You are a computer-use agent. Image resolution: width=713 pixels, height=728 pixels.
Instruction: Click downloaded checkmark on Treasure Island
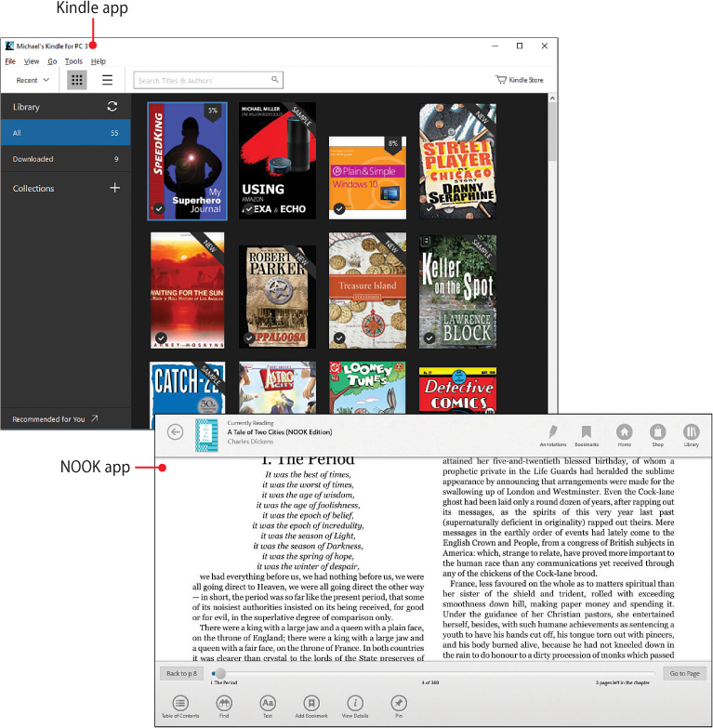(339, 338)
